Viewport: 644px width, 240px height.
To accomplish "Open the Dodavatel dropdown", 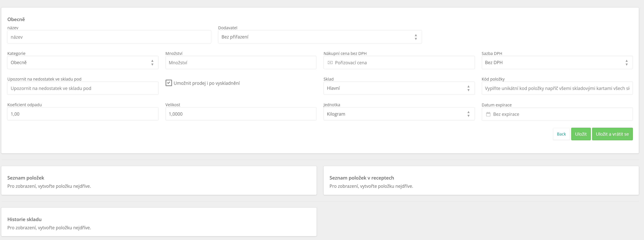I will coord(320,37).
